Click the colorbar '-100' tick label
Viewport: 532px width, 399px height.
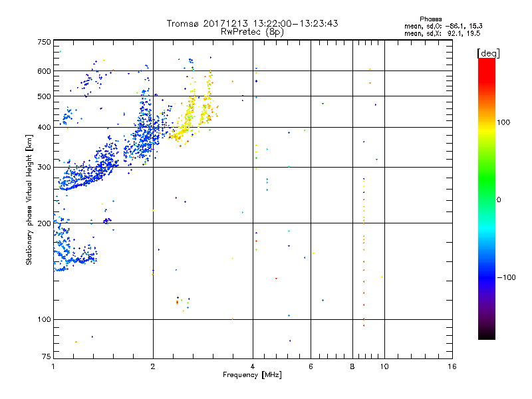tap(506, 277)
